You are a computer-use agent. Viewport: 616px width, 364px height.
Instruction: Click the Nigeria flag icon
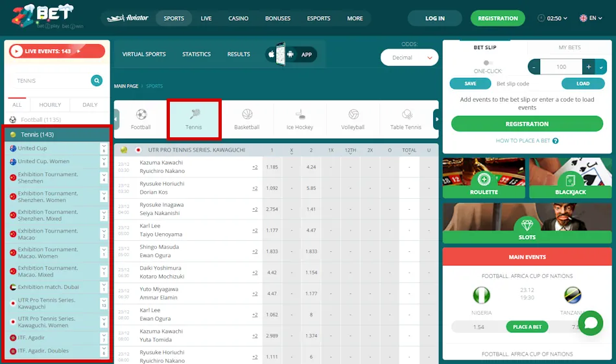[x=481, y=295]
